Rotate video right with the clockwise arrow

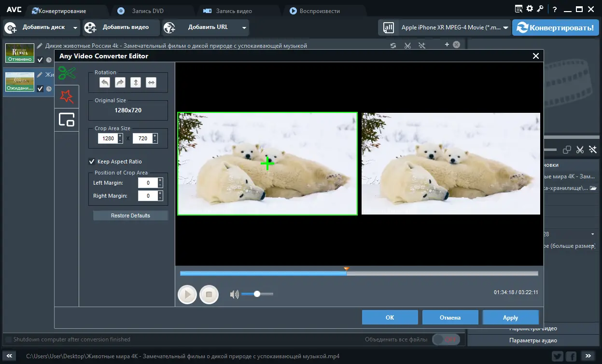[x=120, y=83]
